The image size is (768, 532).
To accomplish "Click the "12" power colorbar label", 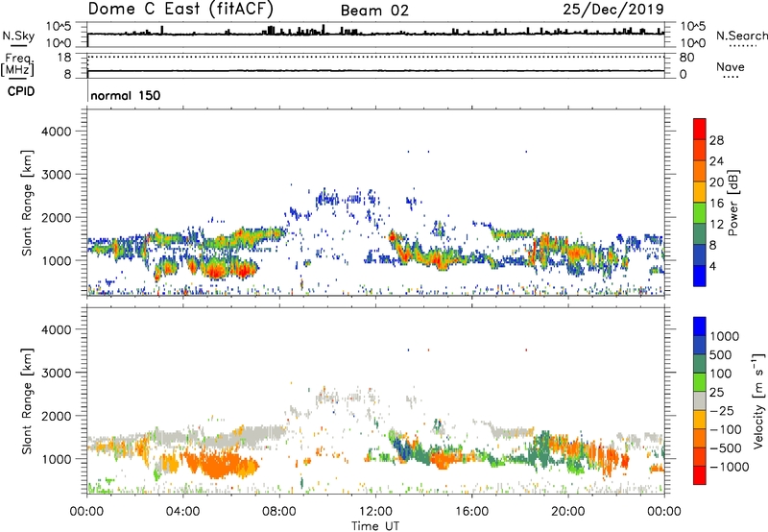I will tap(716, 225).
